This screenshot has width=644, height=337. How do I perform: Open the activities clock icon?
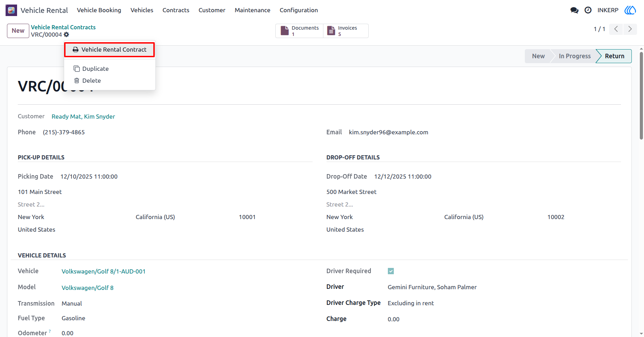[x=588, y=10]
